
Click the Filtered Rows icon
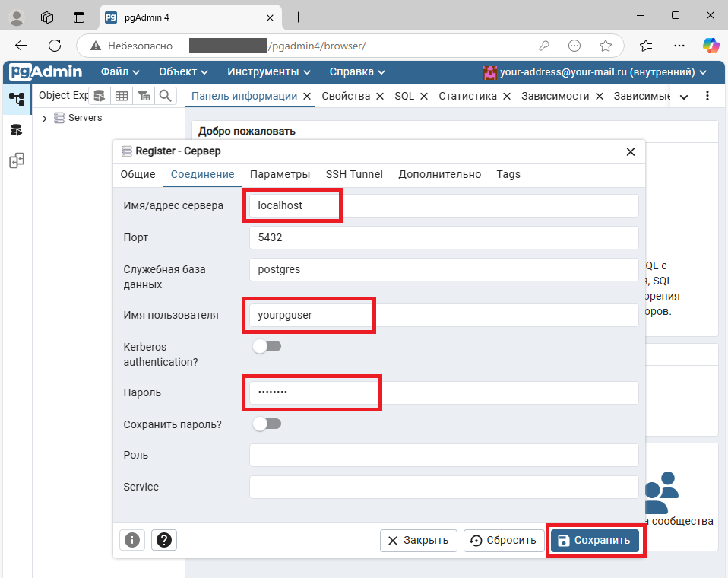[x=144, y=96]
